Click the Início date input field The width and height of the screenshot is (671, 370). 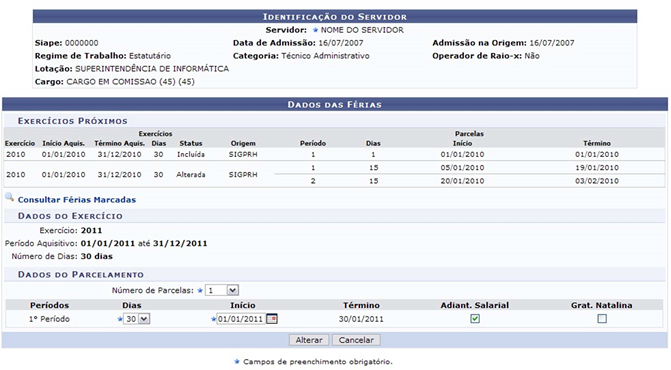pyautogui.click(x=241, y=319)
